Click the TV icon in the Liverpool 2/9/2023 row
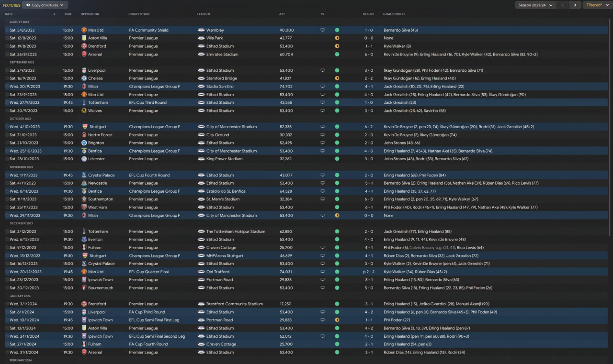The image size is (613, 364). pos(322,70)
